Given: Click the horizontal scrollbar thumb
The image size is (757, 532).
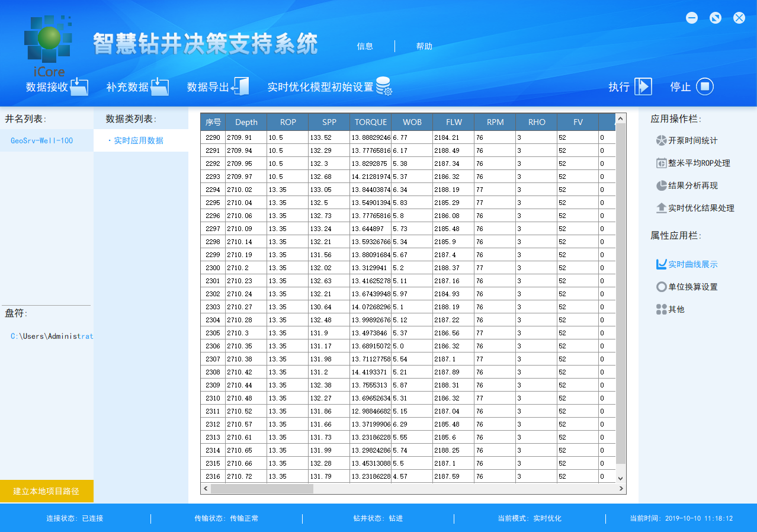Looking at the screenshot, I should [262, 489].
